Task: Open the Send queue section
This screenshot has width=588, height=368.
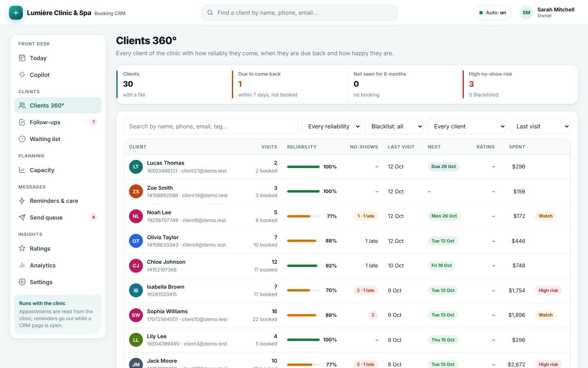Action: (x=58, y=218)
